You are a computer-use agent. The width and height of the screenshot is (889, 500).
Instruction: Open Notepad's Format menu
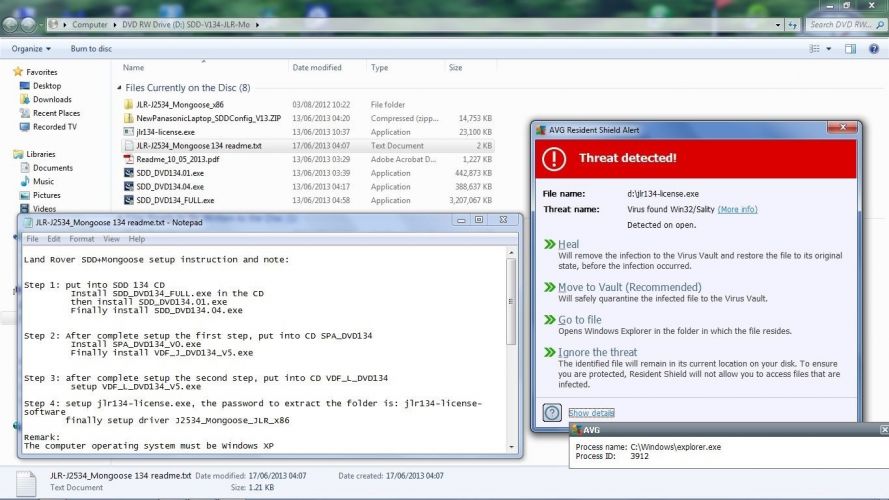tap(82, 239)
